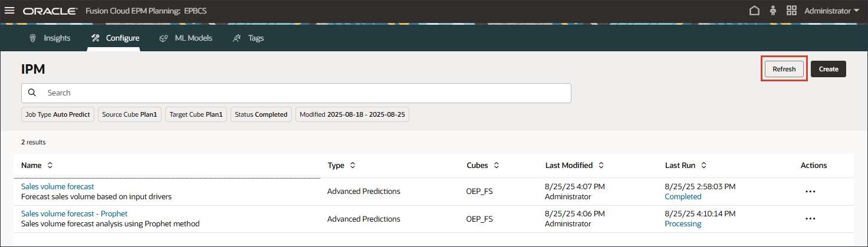
Task: Open the hamburger navigator menu
Action: coord(9,11)
